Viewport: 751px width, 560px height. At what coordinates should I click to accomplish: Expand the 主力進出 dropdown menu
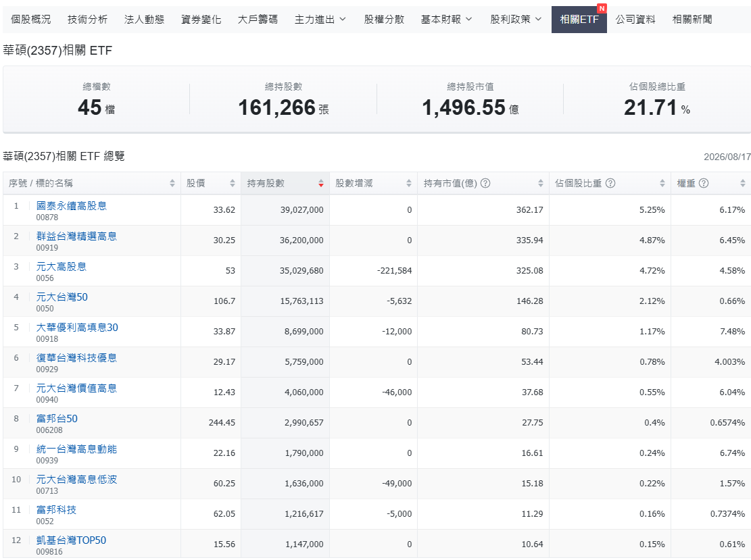click(320, 20)
